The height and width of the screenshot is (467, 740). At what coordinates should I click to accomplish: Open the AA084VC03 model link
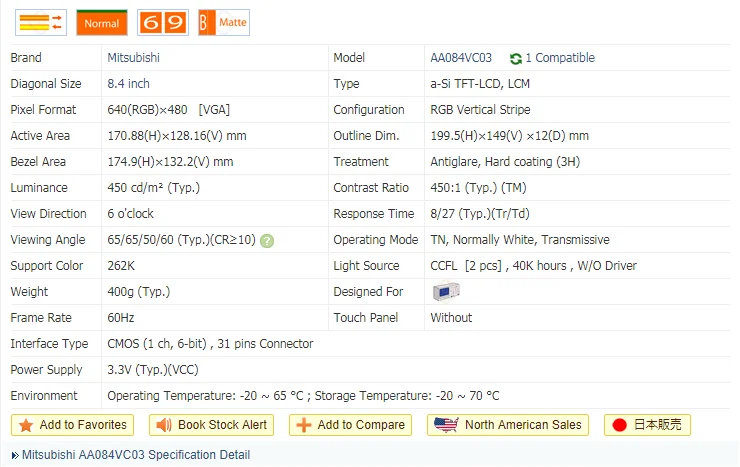click(x=461, y=58)
